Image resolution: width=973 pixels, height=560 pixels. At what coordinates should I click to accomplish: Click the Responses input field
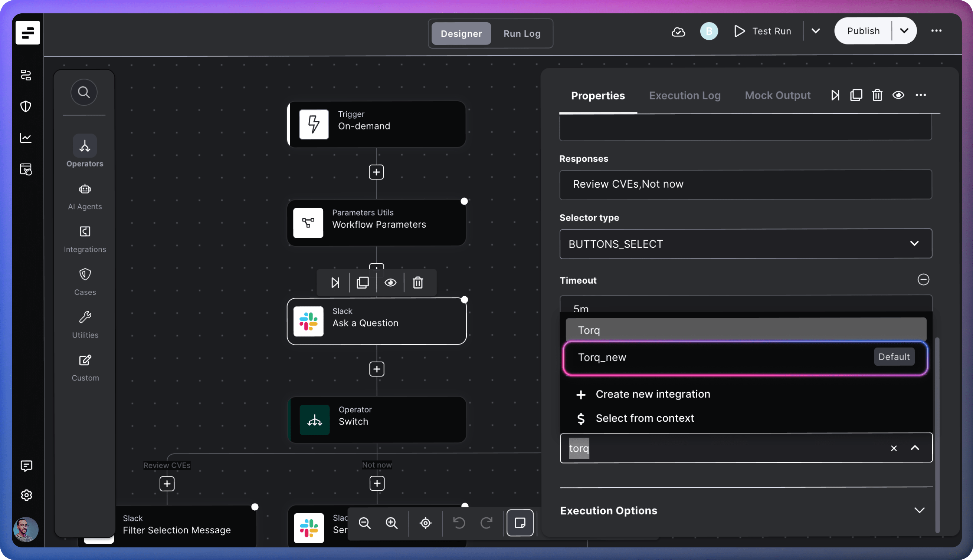(x=745, y=184)
